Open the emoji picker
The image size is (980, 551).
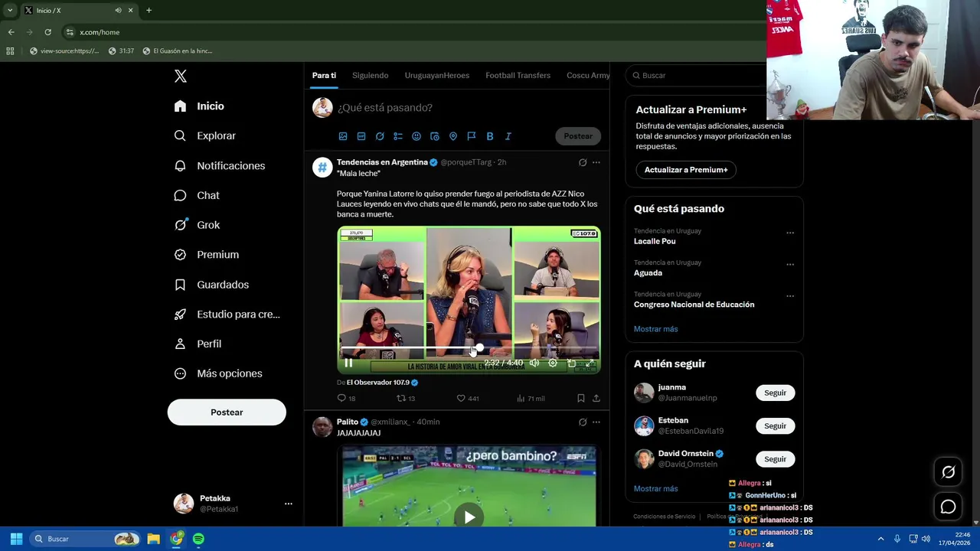tap(416, 136)
